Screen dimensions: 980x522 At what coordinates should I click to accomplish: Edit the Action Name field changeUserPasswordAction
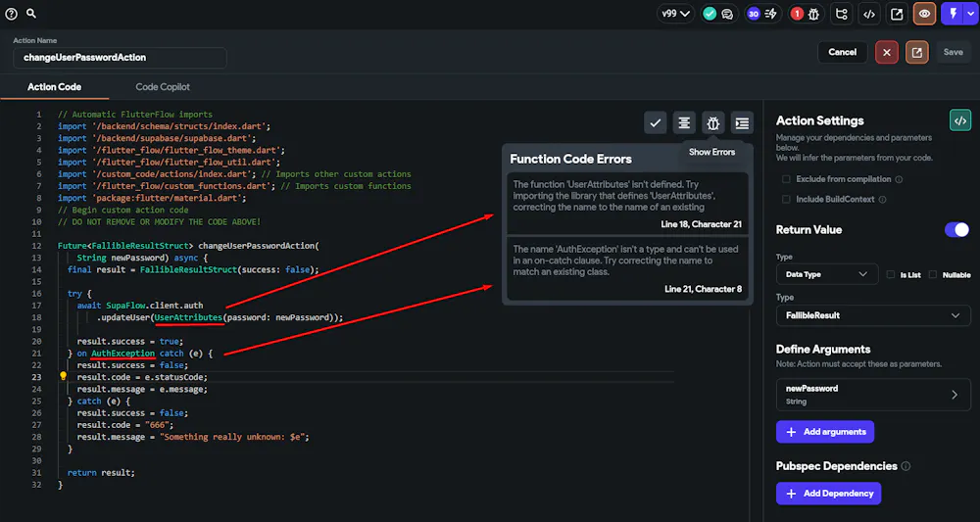click(x=120, y=58)
